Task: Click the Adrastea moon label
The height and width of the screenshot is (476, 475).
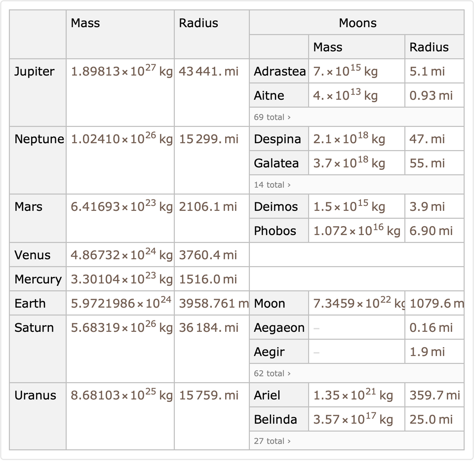Action: 279,72
